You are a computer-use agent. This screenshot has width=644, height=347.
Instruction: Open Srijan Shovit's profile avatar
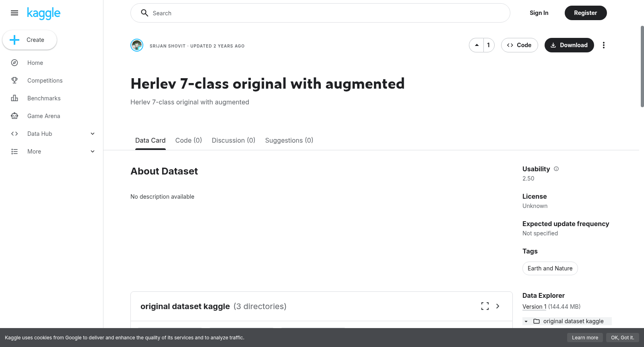(x=137, y=45)
